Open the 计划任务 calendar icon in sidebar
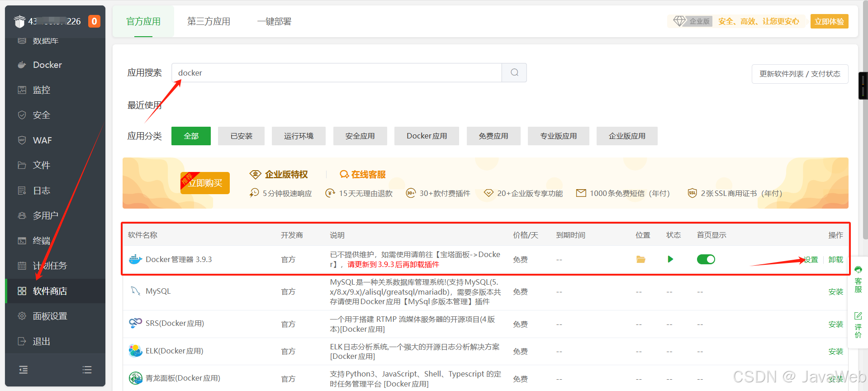 click(22, 266)
